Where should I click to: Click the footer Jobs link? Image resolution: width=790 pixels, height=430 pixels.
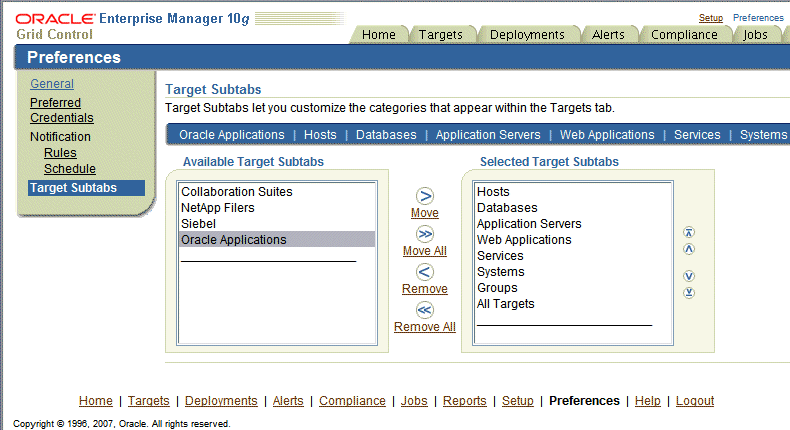tap(414, 401)
